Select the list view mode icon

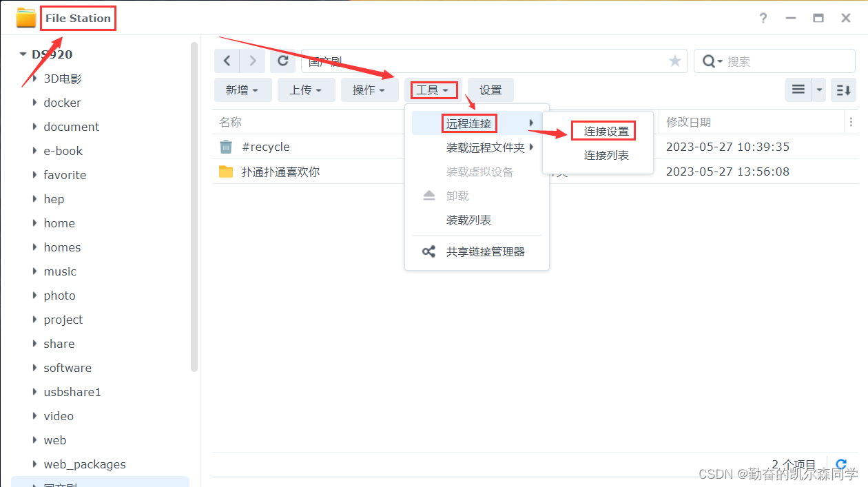[x=798, y=89]
